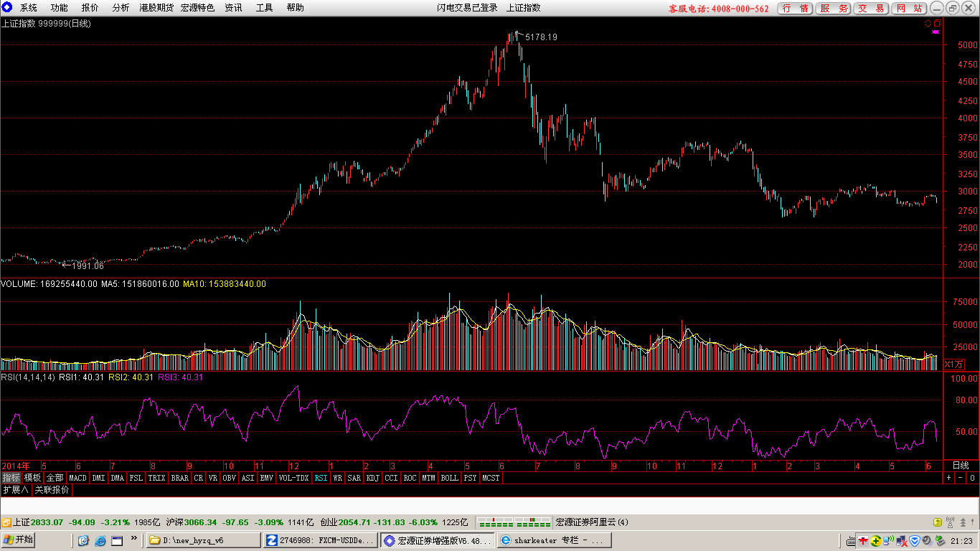
Task: Click the 行情 button
Action: 795,9
